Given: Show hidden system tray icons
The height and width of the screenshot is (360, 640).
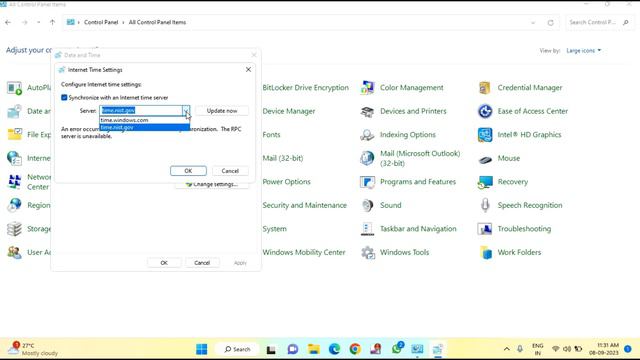Looking at the screenshot, I should 507,349.
